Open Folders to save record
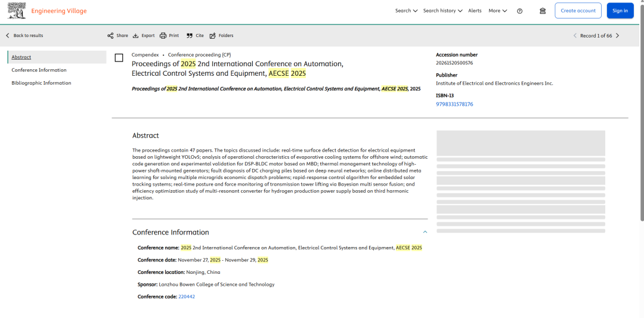Image resolution: width=644 pixels, height=318 pixels. pos(213,36)
